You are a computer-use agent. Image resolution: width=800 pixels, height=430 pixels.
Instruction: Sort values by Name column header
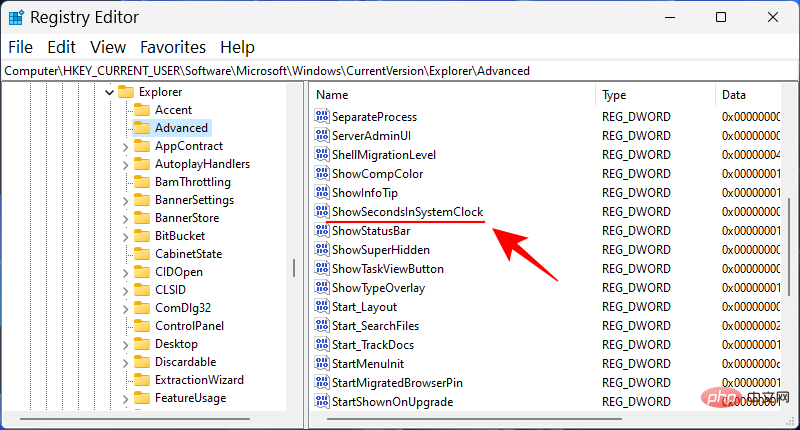point(450,95)
